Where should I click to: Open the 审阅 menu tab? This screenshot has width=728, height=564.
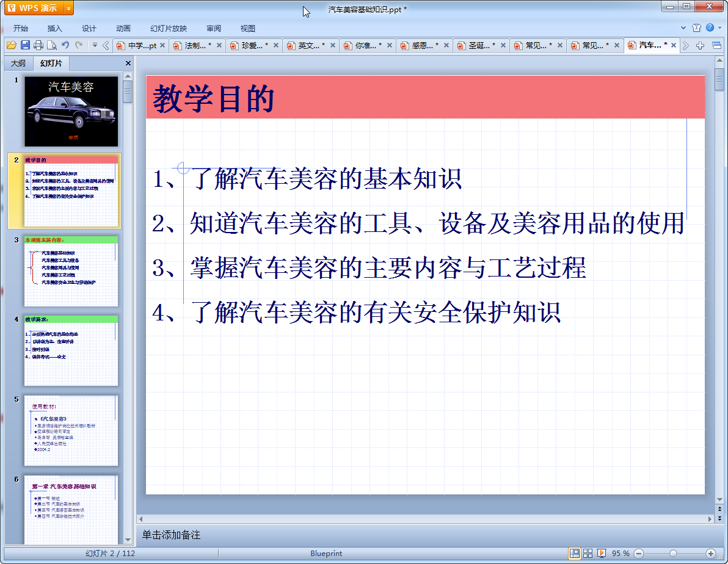coord(214,28)
